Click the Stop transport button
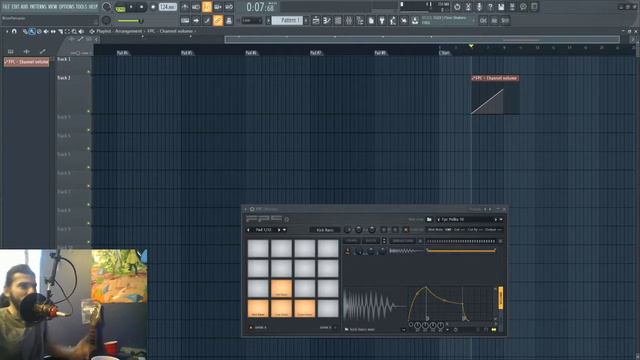The image size is (640, 360). pos(142,7)
